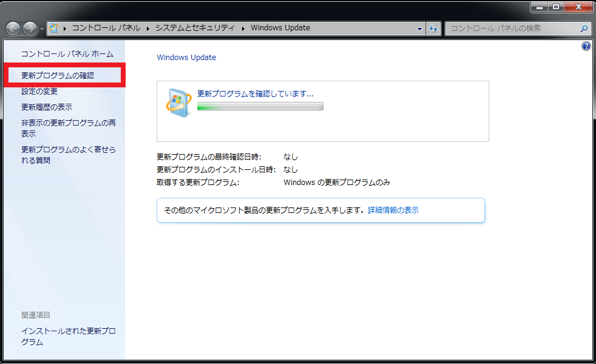Open インストールされた更新プログラム under related items

click(x=69, y=337)
